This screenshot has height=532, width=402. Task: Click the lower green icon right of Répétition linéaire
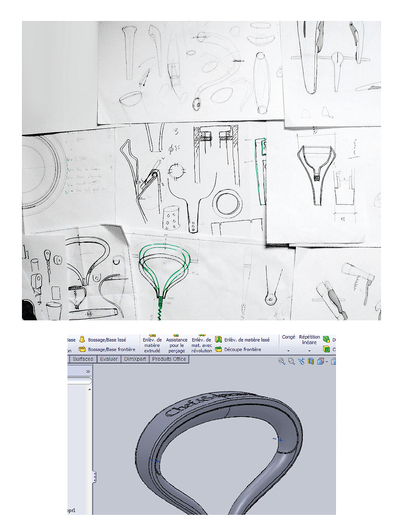326,349
